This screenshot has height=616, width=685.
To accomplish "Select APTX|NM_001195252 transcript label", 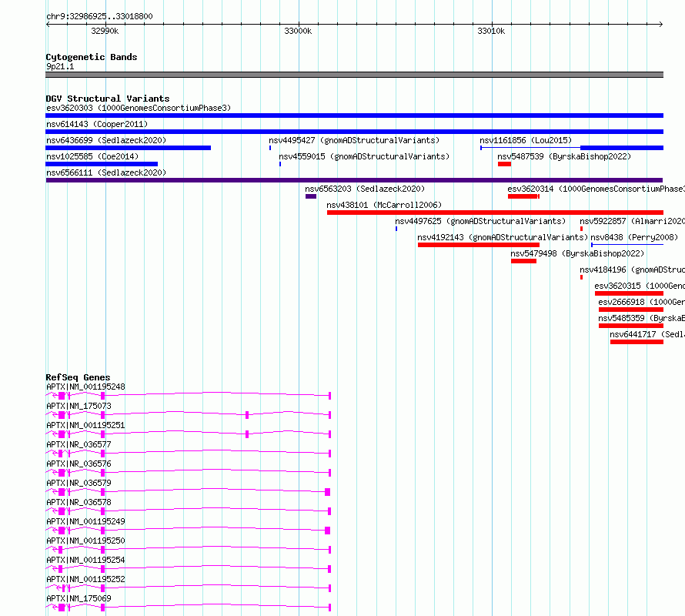I will (x=85, y=579).
